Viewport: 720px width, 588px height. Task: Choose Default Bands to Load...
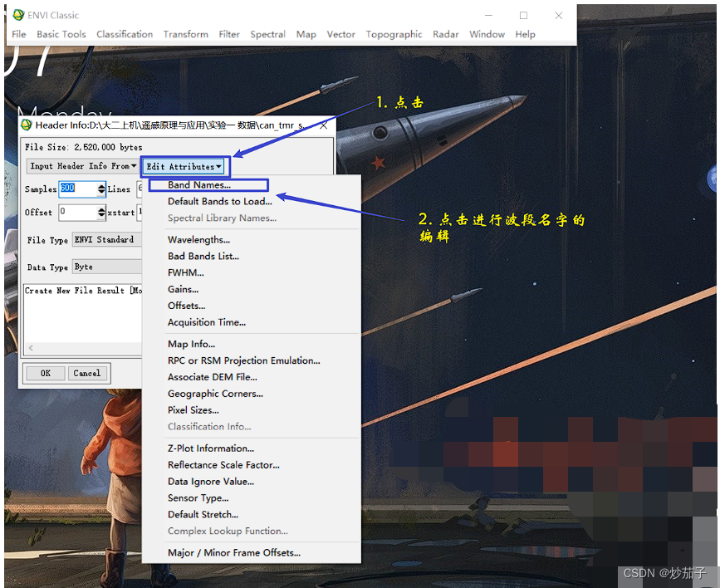point(220,201)
